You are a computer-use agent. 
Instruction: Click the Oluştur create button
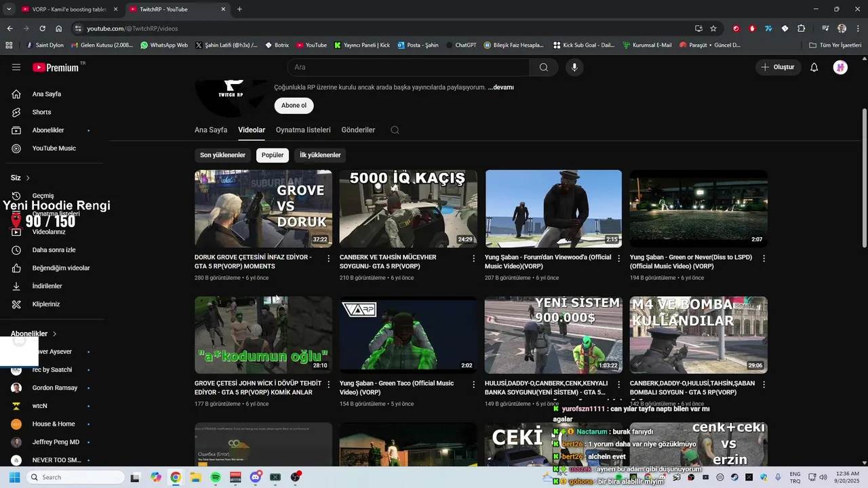point(778,67)
